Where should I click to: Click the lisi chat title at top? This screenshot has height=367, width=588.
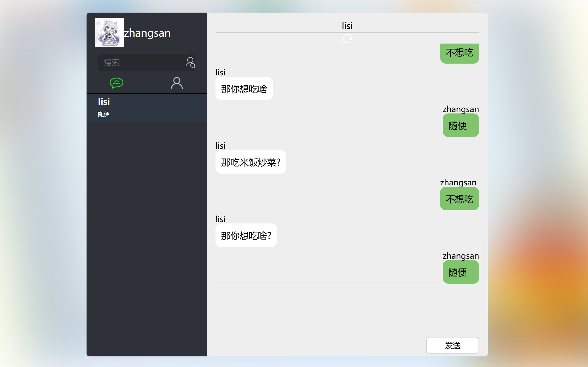pyautogui.click(x=347, y=26)
